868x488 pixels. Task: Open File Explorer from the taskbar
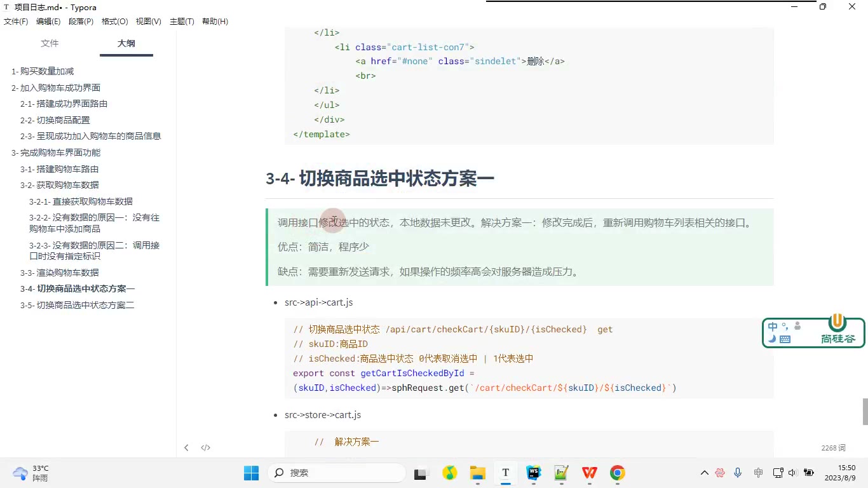pyautogui.click(x=477, y=473)
